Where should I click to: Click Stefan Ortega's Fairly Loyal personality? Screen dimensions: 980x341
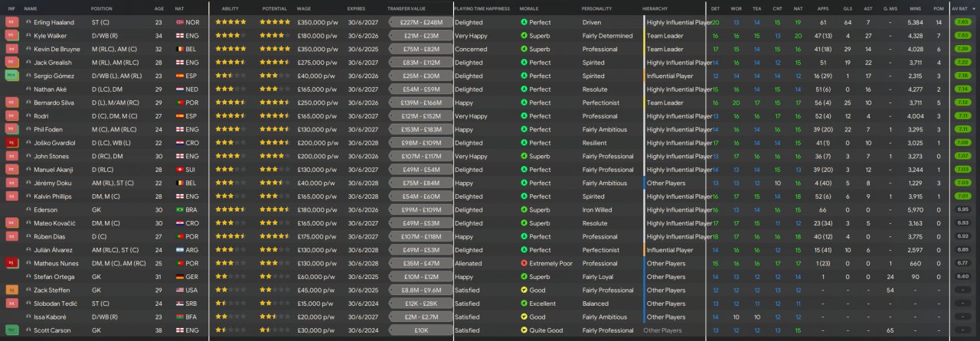pos(599,277)
